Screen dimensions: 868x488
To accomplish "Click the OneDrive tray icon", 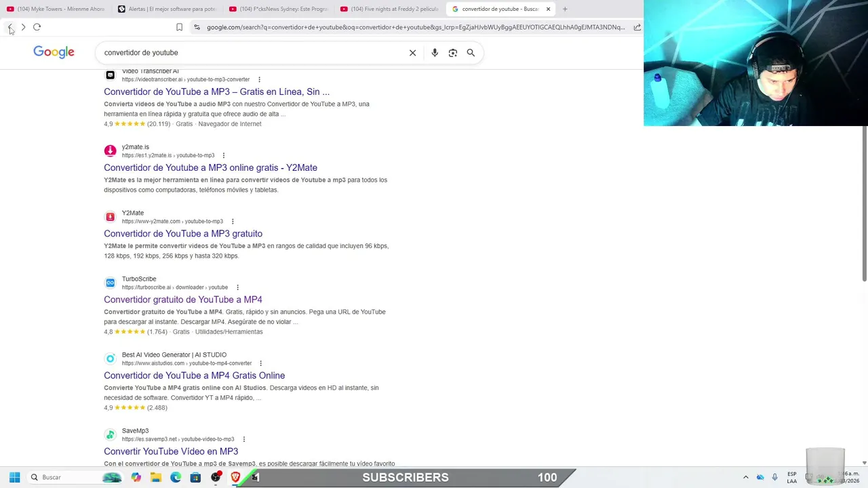I will (760, 477).
